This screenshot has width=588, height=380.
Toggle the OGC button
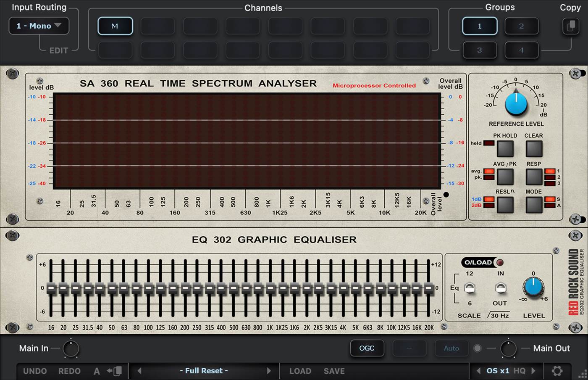click(367, 348)
